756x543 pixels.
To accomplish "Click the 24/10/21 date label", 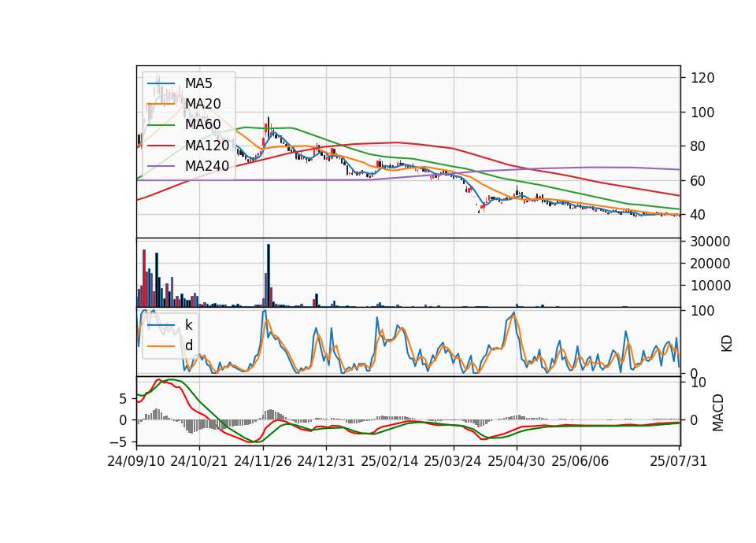I will coord(199,461).
